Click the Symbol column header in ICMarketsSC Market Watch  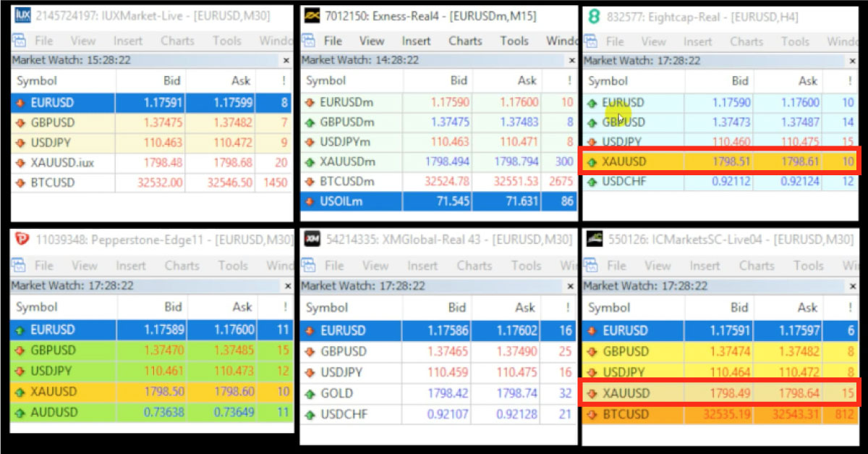pyautogui.click(x=608, y=307)
